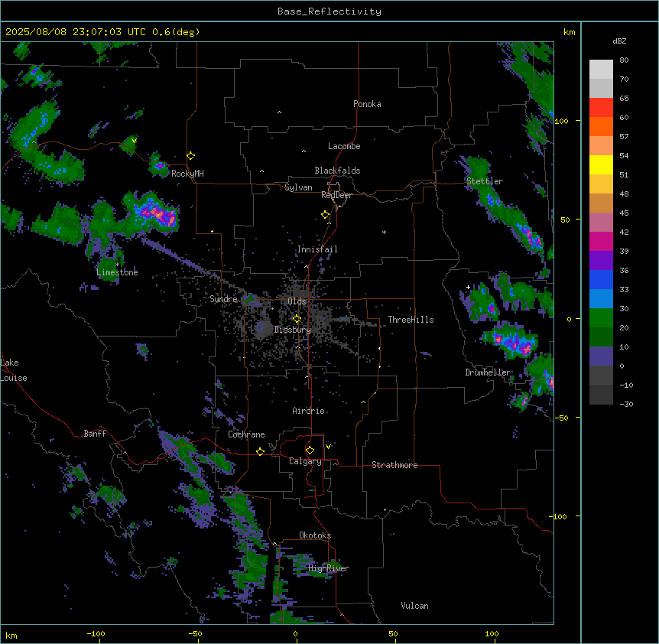
Task: Click the Lake Louise label
Action: coord(14,370)
